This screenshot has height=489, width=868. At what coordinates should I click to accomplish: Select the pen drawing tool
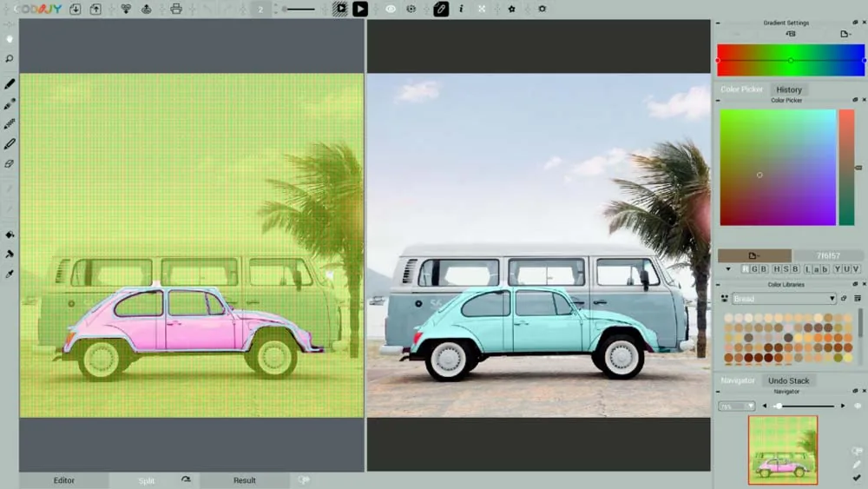(x=10, y=84)
